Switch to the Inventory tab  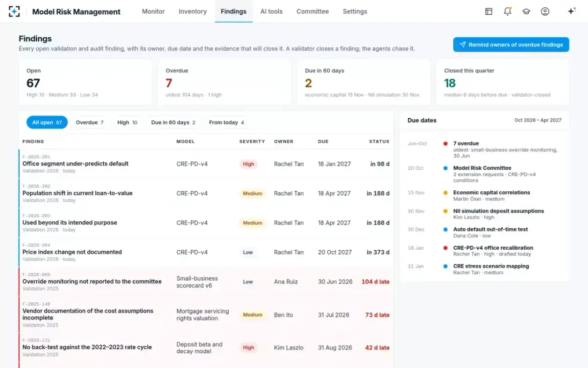pyautogui.click(x=193, y=11)
